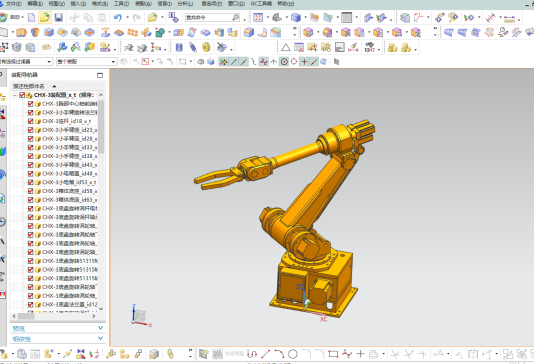Toggle the Quadrant Point red-circle snap option
This screenshot has height=364, width=534.
(x=294, y=62)
